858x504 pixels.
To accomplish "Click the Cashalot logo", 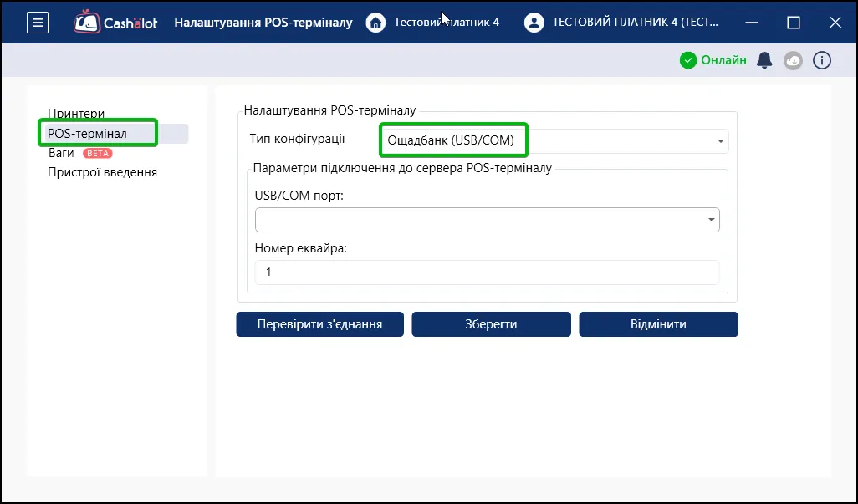I will pos(115,23).
